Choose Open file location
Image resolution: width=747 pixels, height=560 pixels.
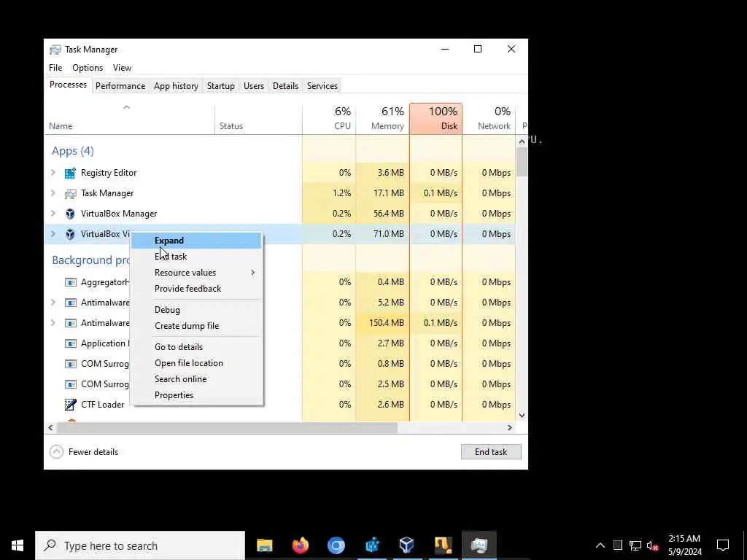196,363
